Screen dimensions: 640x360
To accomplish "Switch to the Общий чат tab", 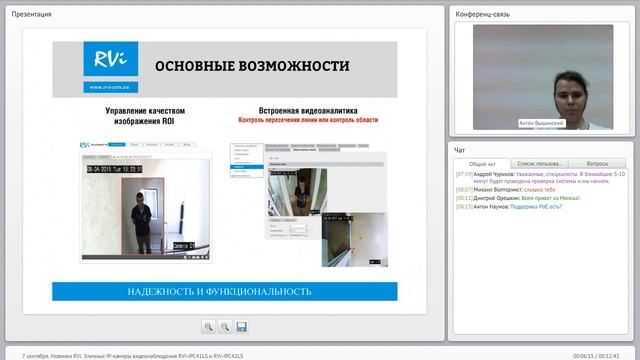I will [482, 164].
